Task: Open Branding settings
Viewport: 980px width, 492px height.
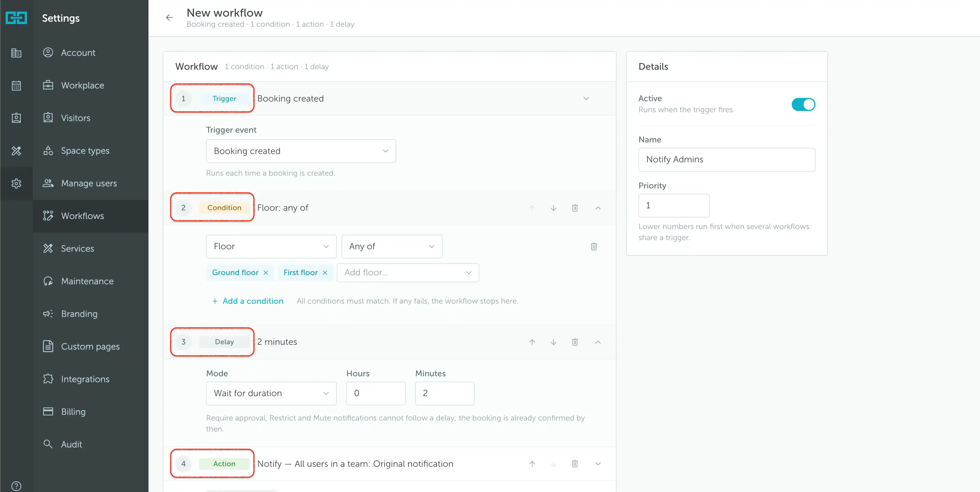Action: (91, 314)
